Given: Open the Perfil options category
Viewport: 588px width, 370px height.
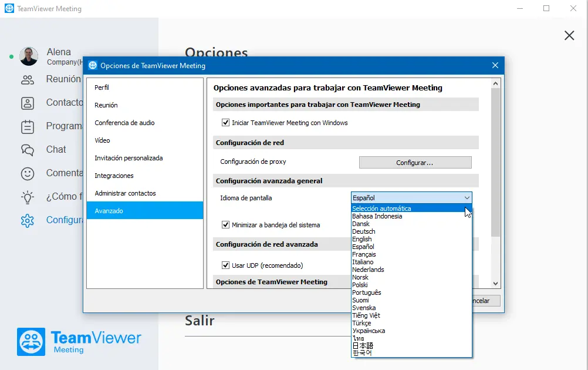Looking at the screenshot, I should click(145, 88).
